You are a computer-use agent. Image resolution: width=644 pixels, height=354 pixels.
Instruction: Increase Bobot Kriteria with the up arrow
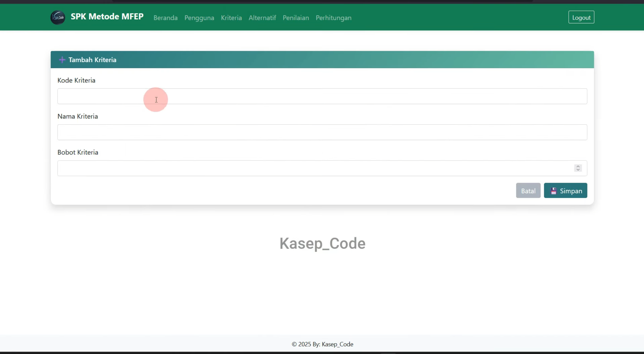click(x=578, y=166)
